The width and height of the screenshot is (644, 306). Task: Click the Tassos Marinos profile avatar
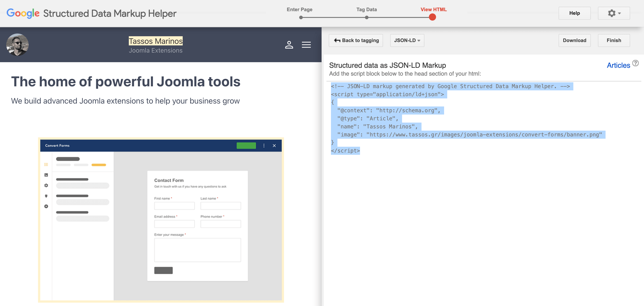pyautogui.click(x=17, y=45)
